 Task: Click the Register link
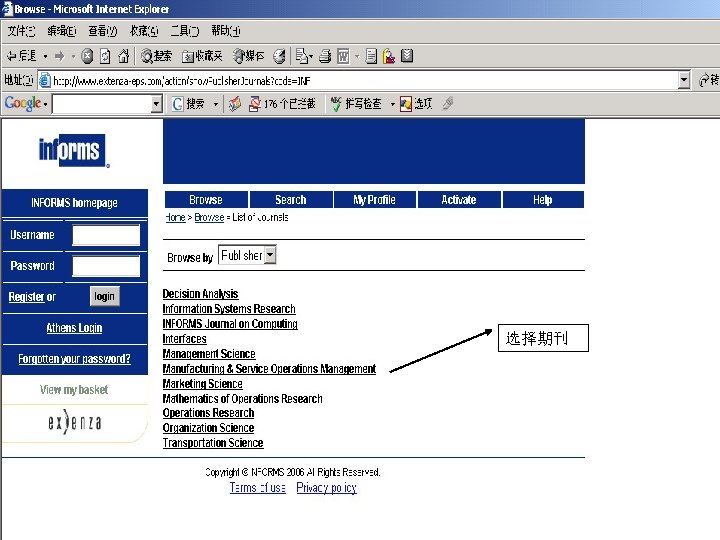pos(26,297)
